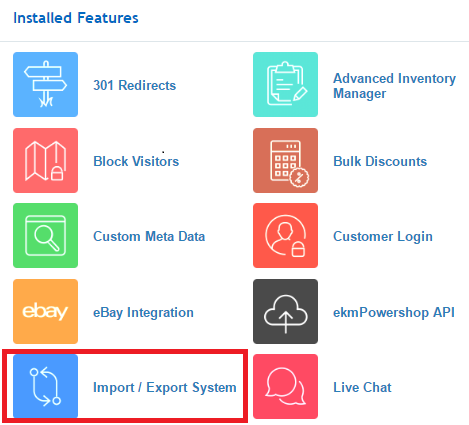Click the orange ebay logo icon
The height and width of the screenshot is (425, 469).
[x=46, y=311]
